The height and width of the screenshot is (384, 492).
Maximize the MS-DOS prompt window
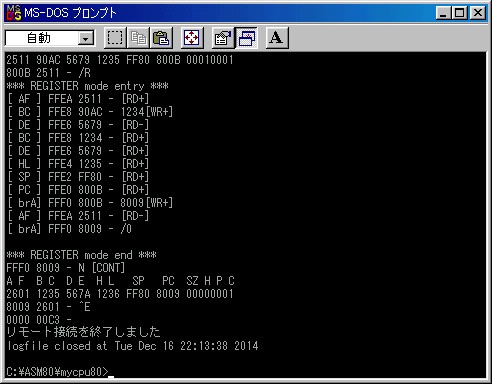click(459, 13)
